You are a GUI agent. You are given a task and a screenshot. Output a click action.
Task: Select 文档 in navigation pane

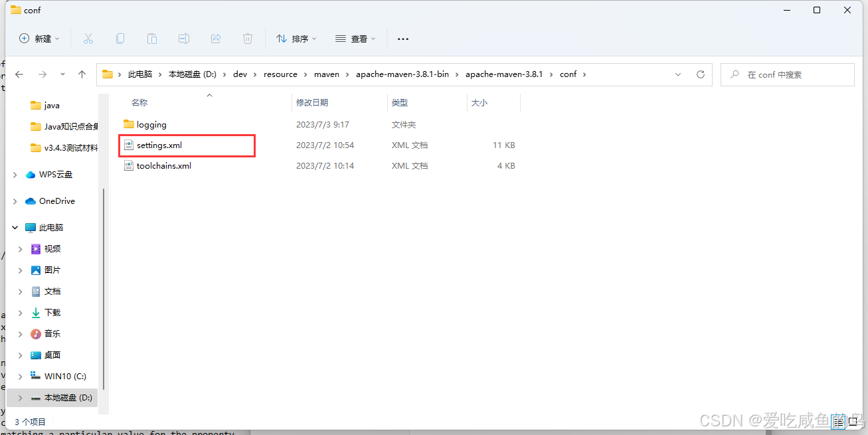[52, 292]
